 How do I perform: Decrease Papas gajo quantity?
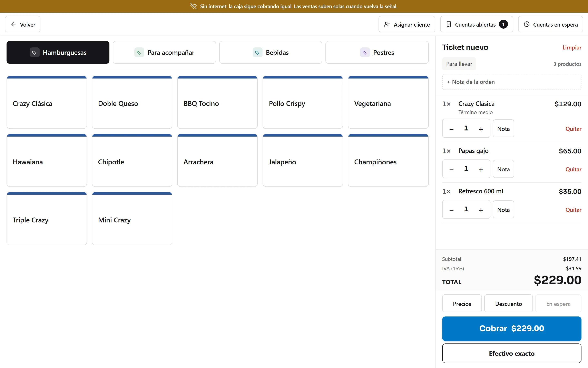click(451, 169)
